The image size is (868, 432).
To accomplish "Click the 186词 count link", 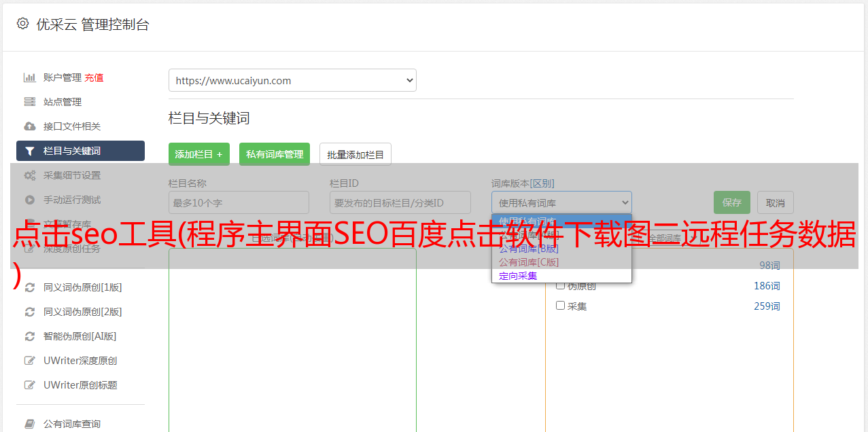I will click(767, 286).
